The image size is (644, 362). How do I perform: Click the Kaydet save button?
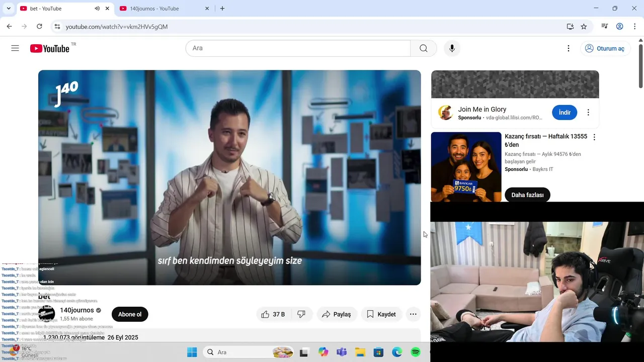point(381,314)
